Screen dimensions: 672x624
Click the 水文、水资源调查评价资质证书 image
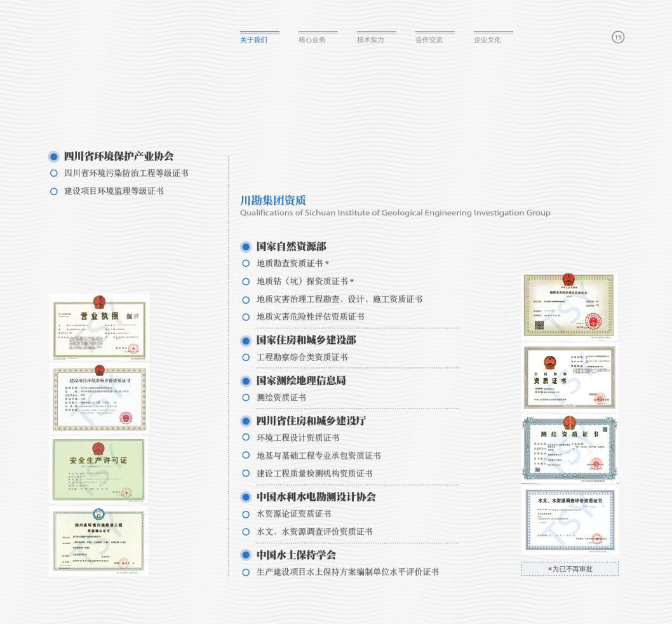tap(568, 521)
